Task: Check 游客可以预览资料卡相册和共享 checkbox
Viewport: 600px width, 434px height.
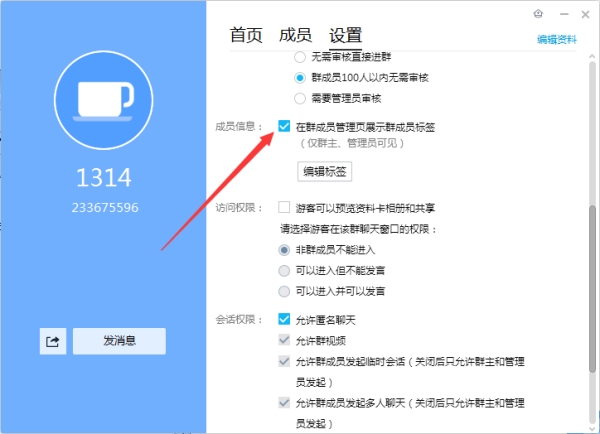Action: 284,207
